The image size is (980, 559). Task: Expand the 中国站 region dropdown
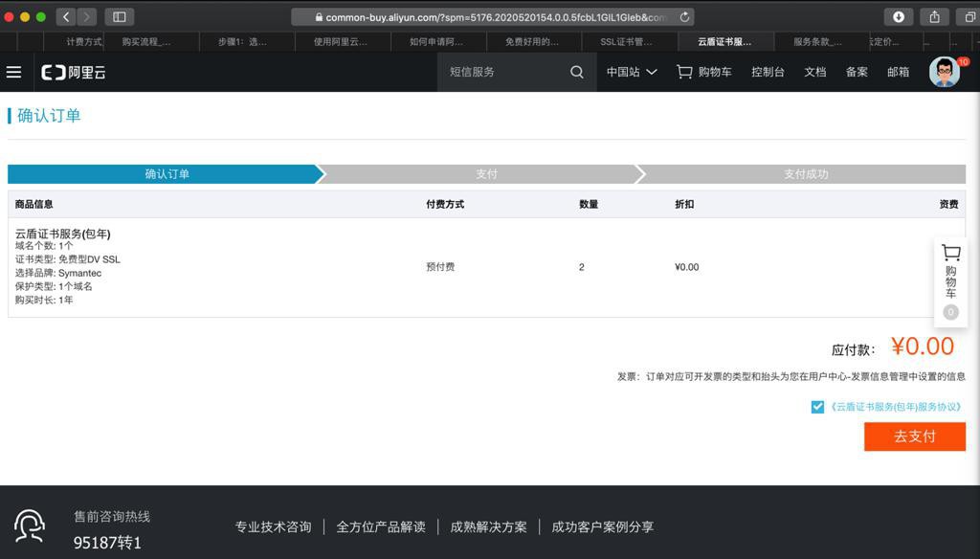click(x=632, y=72)
